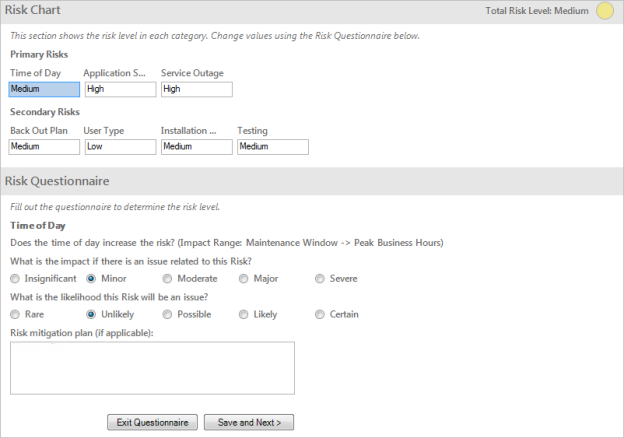Click the Back Out Plan label
This screenshot has height=438, width=624.
tap(39, 130)
